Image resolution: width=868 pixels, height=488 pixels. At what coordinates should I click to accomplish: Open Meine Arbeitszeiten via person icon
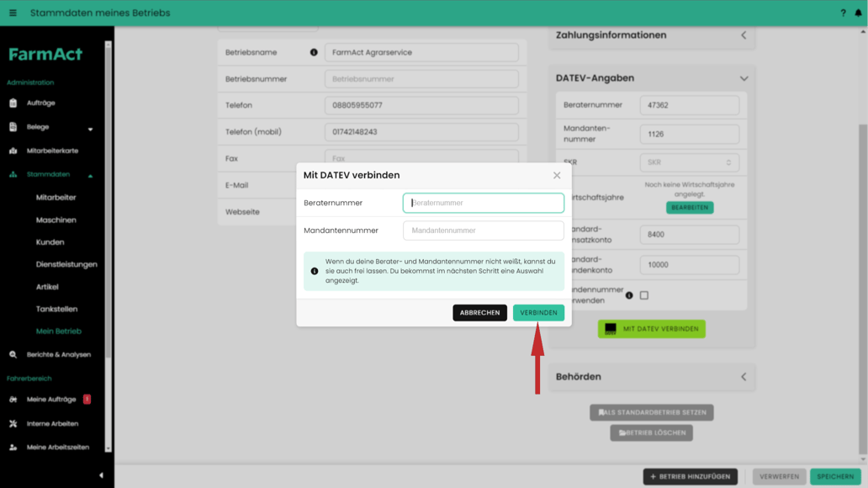13,448
